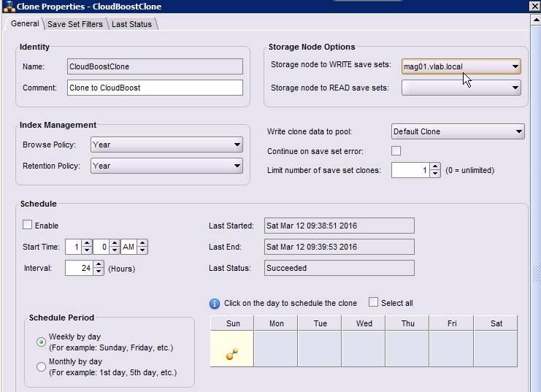Screen dimensions: 541x392
Task: Switch to the General tab
Action: click(25, 23)
